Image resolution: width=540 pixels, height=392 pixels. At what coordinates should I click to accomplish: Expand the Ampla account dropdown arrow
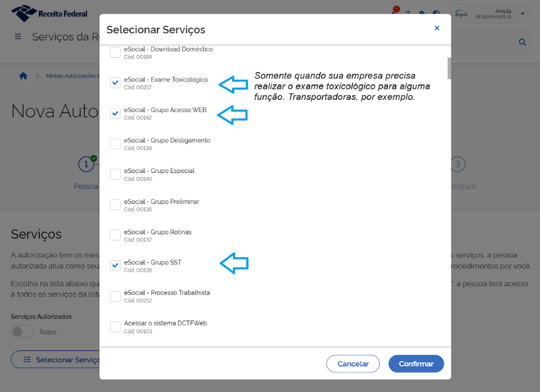tap(522, 14)
